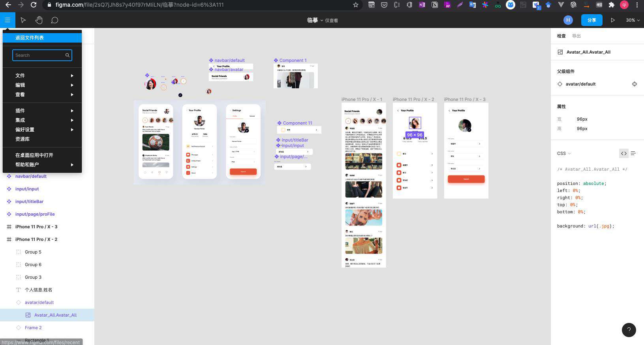
Task: Click 资源库 menu item
Action: click(42, 139)
